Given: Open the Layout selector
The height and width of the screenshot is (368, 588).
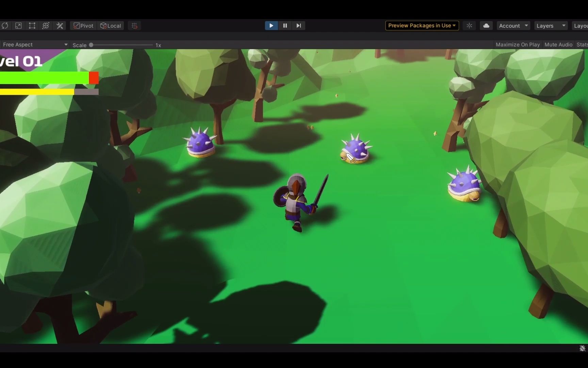Looking at the screenshot, I should tap(581, 26).
